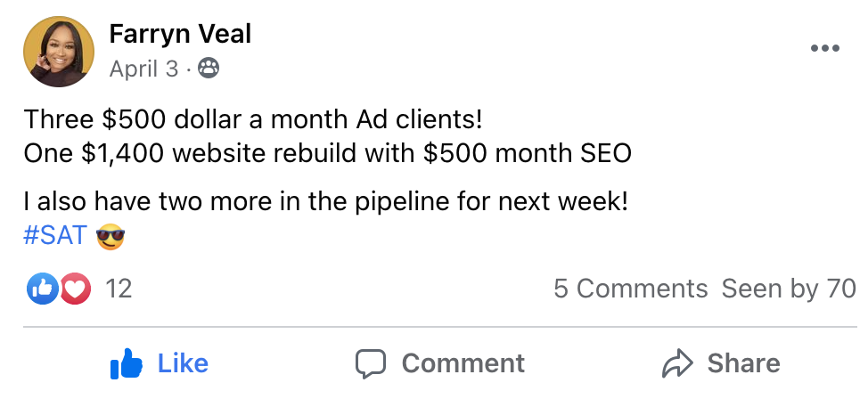
Task: Open the three-dot post options menu
Action: [x=825, y=49]
